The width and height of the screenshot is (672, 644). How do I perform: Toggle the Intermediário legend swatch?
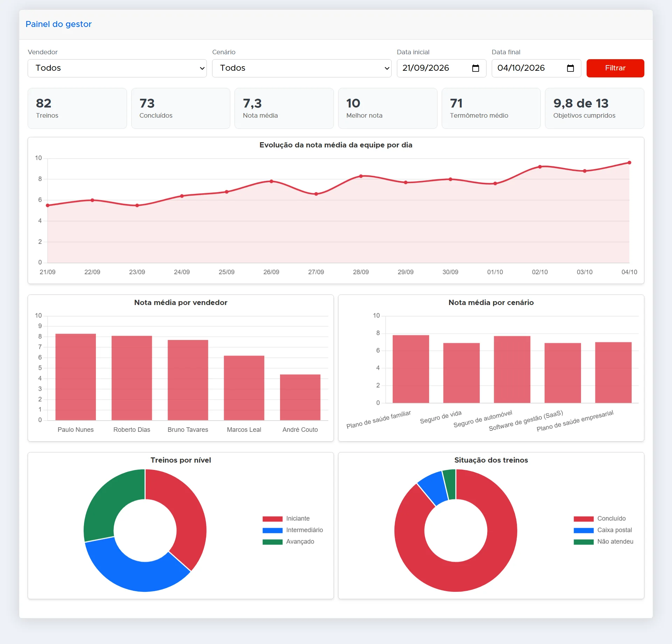272,530
